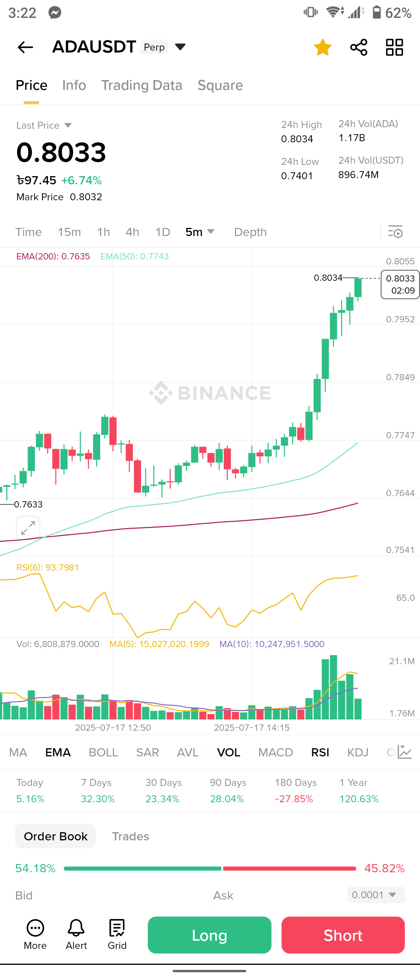Show the Depth chart
Image resolution: width=420 pixels, height=980 pixels.
coord(250,232)
